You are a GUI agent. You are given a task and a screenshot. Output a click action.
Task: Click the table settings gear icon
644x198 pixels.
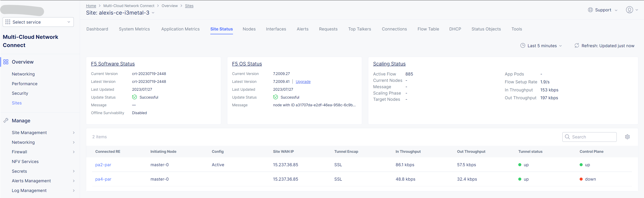(x=627, y=137)
